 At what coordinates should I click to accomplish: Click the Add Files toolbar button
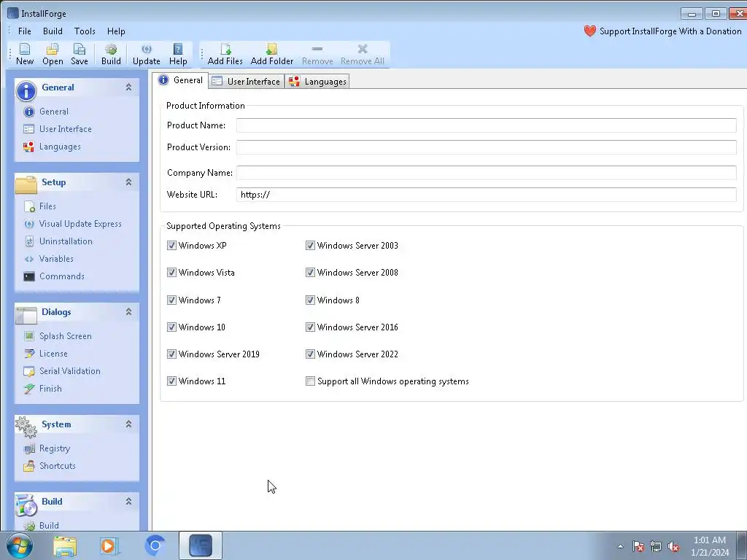pyautogui.click(x=225, y=54)
